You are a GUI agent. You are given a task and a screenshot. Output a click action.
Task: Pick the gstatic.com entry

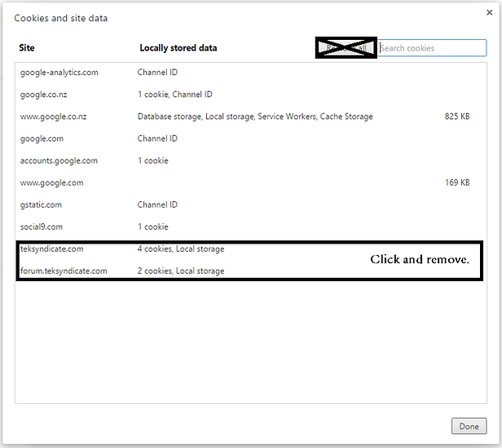click(41, 204)
